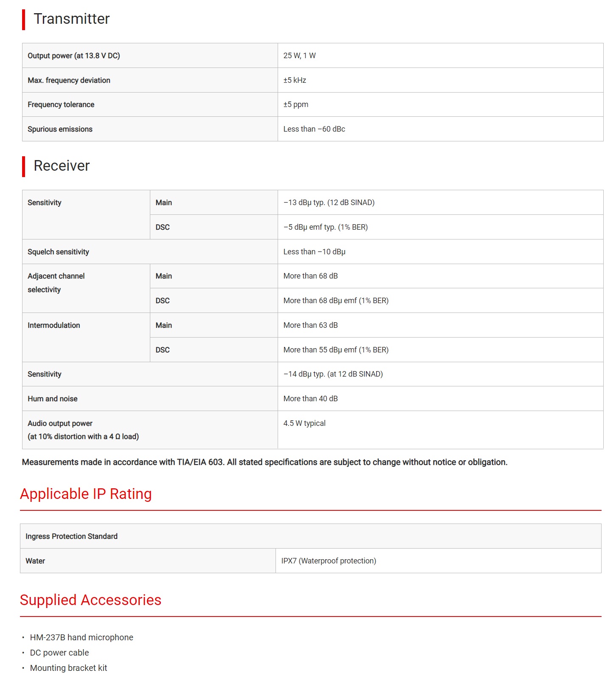The height and width of the screenshot is (687, 616).
Task: Click the Mounting bracket kit list item
Action: (68, 668)
